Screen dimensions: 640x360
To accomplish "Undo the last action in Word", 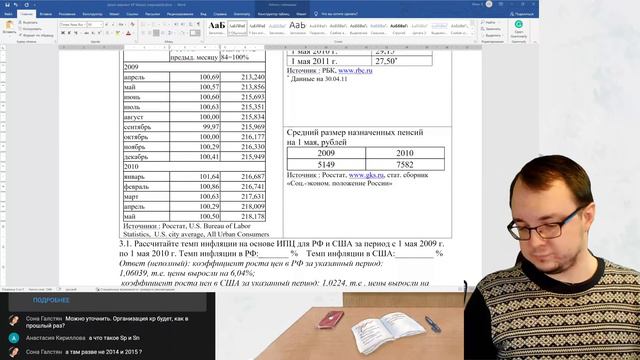I will click(16, 5).
